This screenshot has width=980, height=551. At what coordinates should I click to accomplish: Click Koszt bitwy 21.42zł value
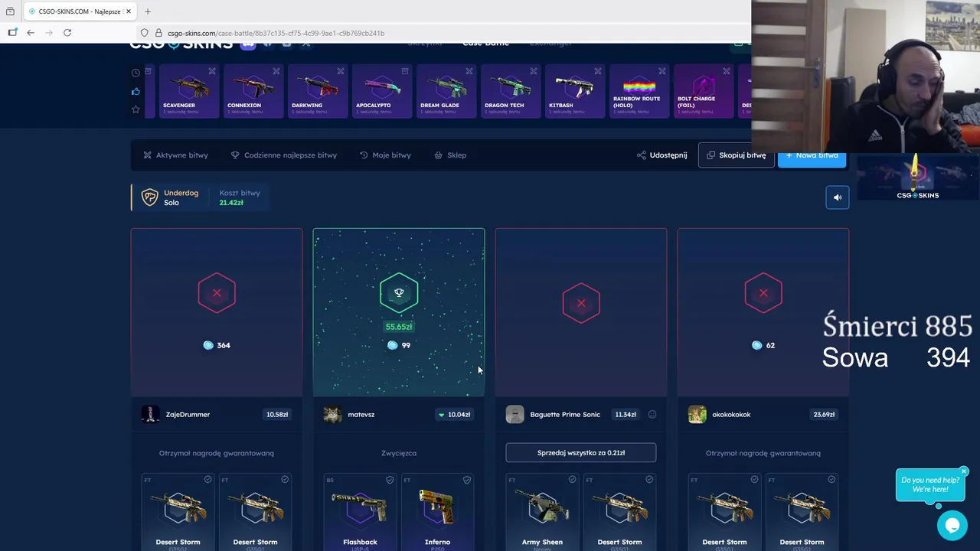[x=231, y=203]
